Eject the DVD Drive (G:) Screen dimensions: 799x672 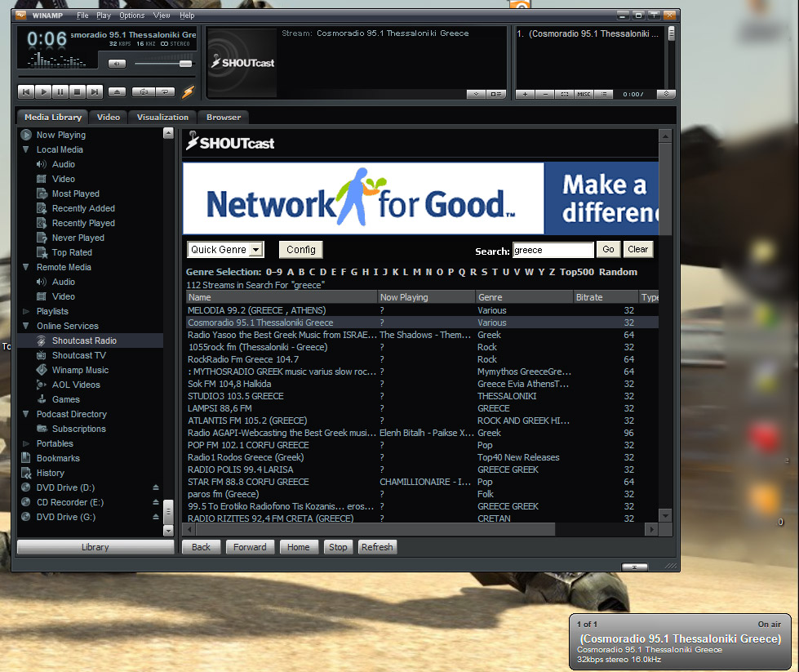point(156,517)
